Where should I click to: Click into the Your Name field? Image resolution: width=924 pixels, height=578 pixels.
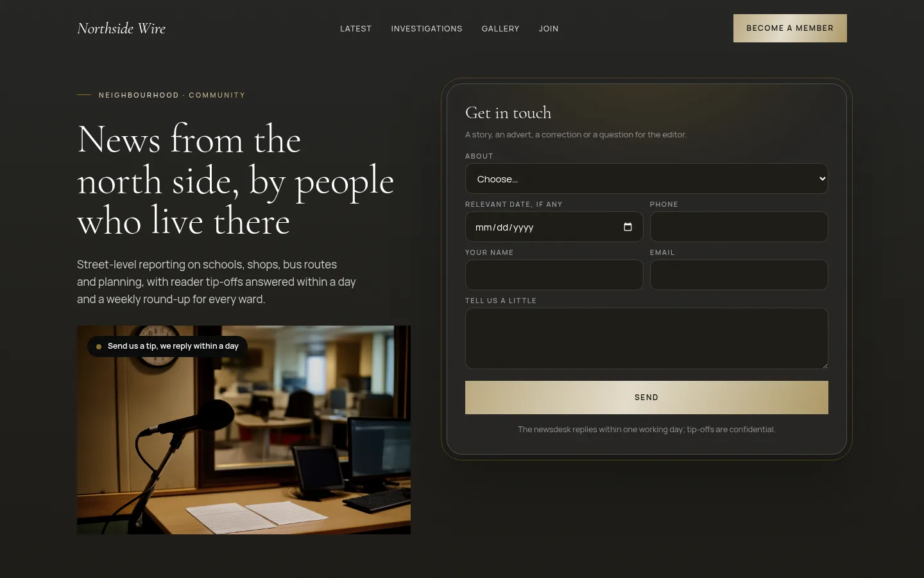point(554,275)
